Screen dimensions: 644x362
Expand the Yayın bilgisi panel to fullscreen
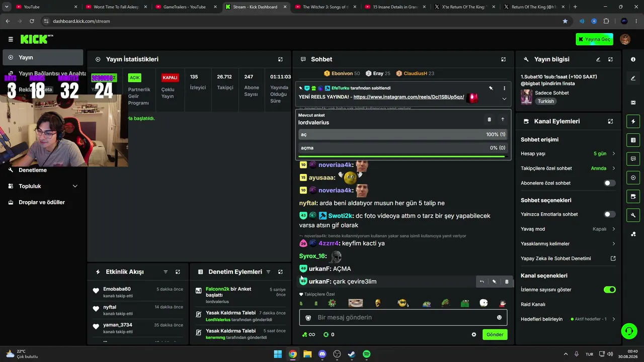(x=610, y=59)
